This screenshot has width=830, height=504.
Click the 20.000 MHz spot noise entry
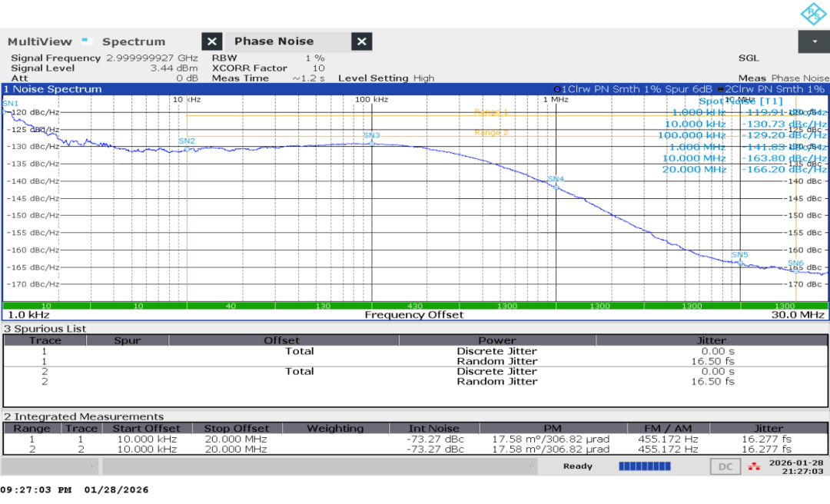tap(744, 170)
